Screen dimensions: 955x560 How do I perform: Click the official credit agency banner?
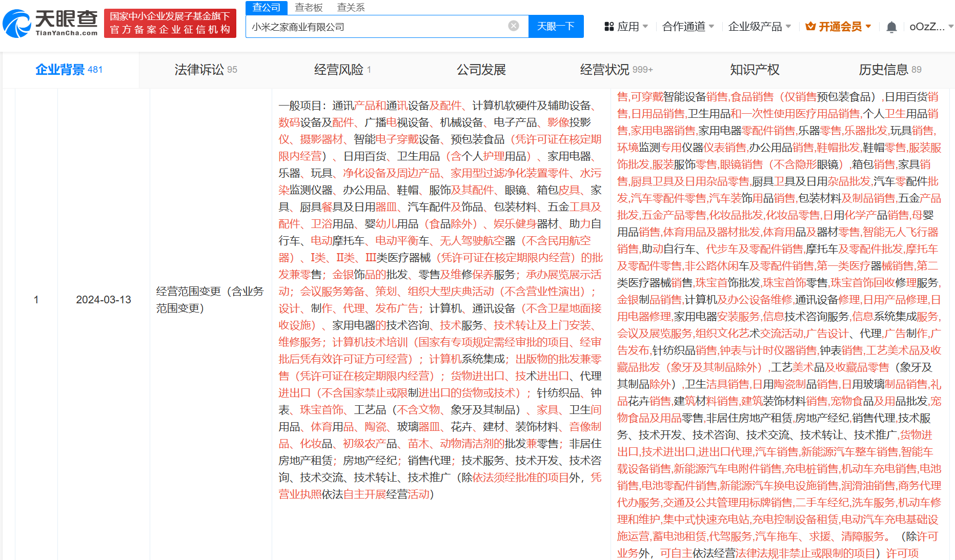point(170,24)
